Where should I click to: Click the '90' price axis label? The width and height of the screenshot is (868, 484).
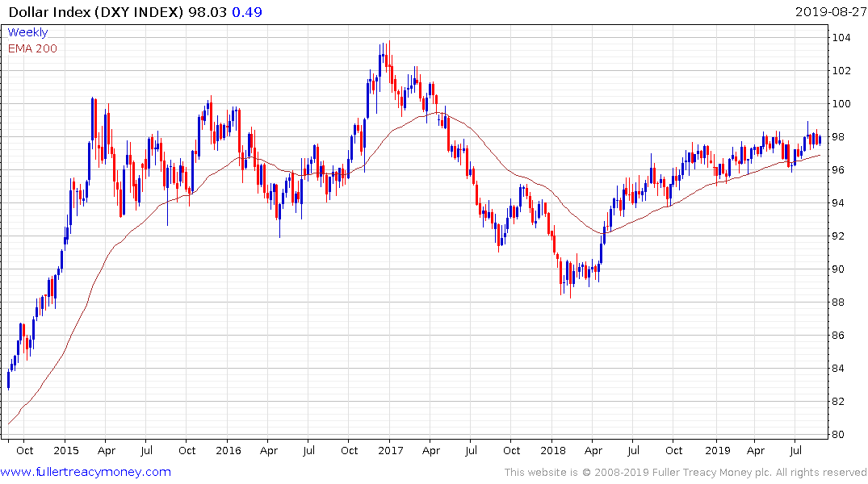839,269
